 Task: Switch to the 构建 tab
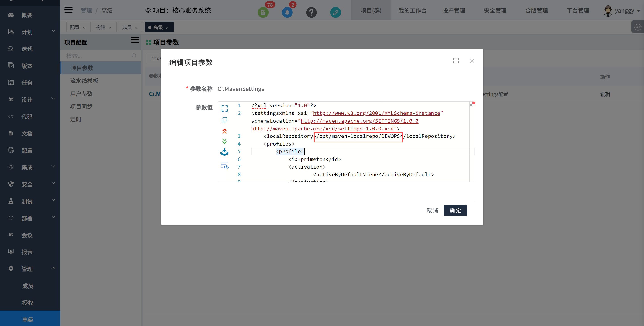click(101, 27)
